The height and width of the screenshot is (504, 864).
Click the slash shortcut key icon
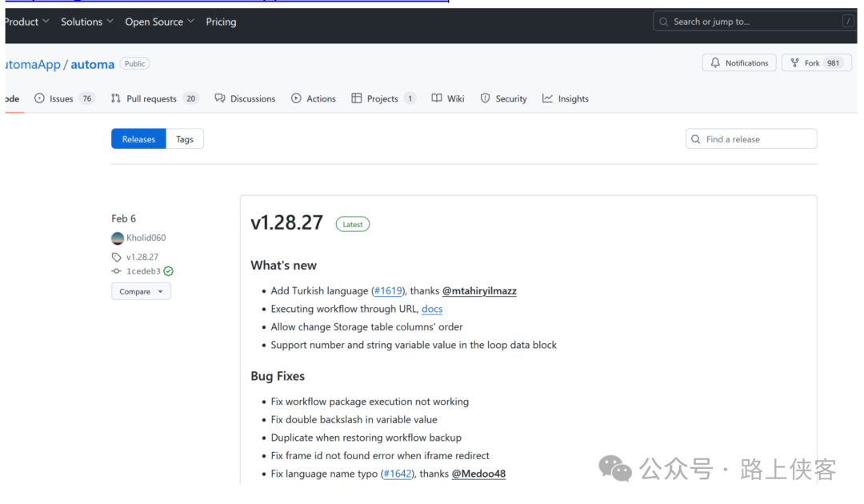click(847, 21)
